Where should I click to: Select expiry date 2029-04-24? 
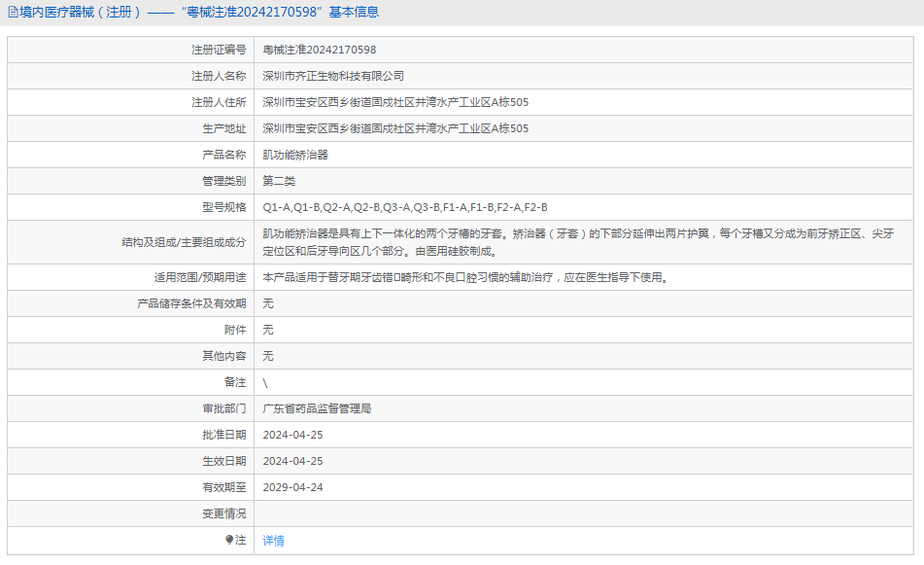[x=292, y=488]
